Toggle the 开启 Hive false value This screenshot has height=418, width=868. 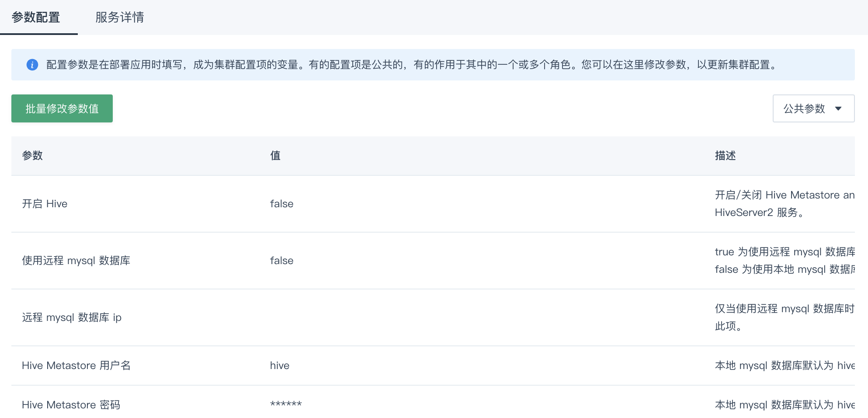(281, 204)
